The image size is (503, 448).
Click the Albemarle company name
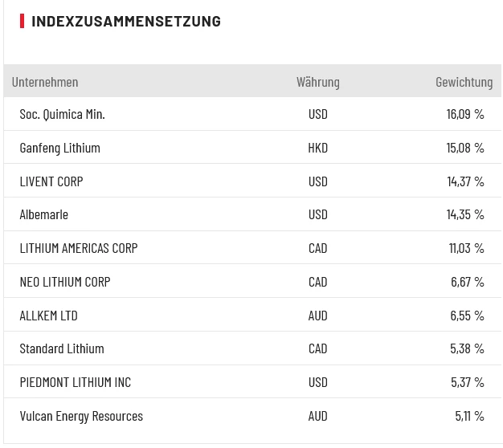(x=44, y=214)
